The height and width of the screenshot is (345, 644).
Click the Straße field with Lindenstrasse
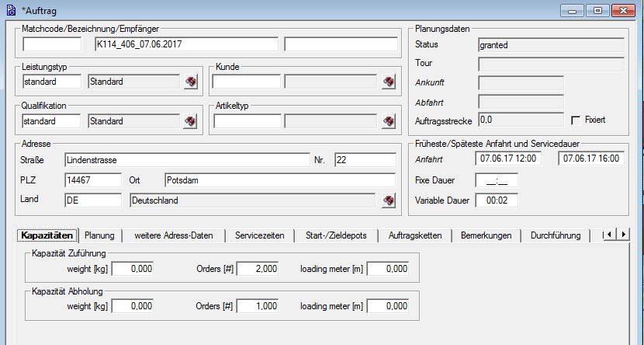185,160
